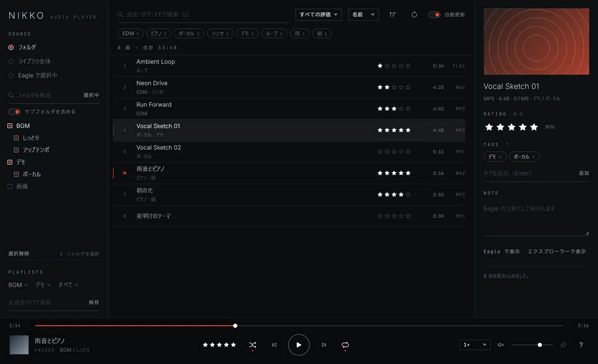Pin the player window
598x364 pixels.
pos(564,345)
